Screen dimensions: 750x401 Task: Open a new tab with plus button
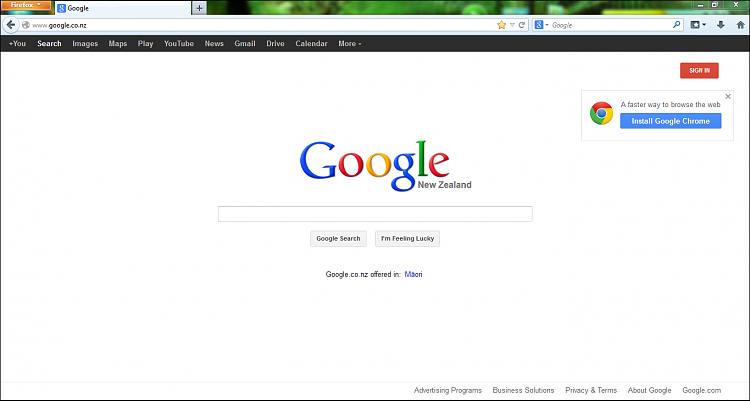point(199,8)
